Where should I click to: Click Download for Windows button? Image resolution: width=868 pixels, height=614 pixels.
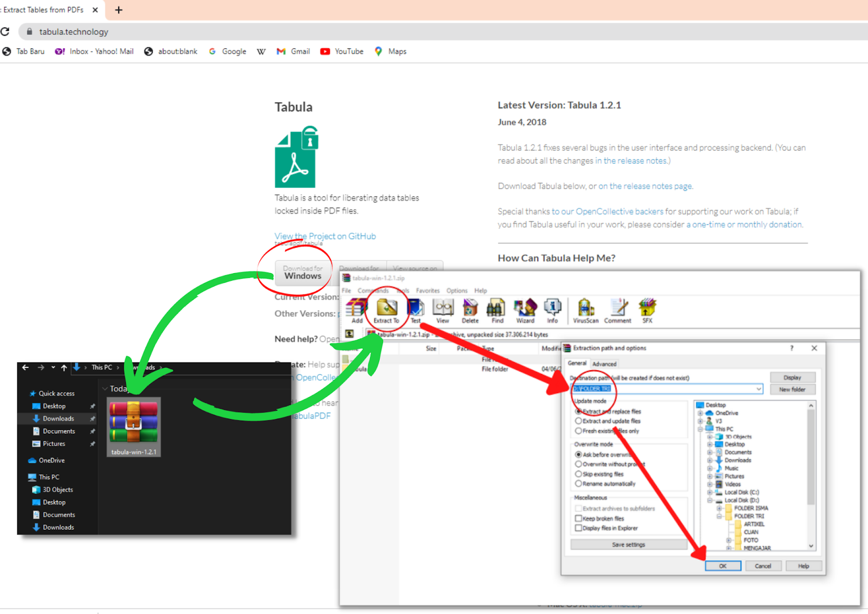[303, 272]
